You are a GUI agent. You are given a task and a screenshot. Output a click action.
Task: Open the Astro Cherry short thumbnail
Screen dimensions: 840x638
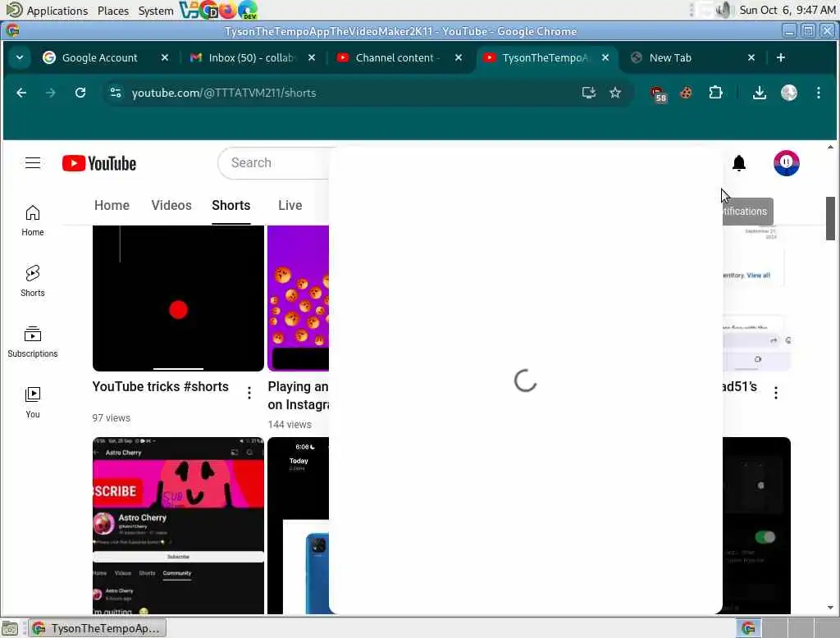[178, 526]
